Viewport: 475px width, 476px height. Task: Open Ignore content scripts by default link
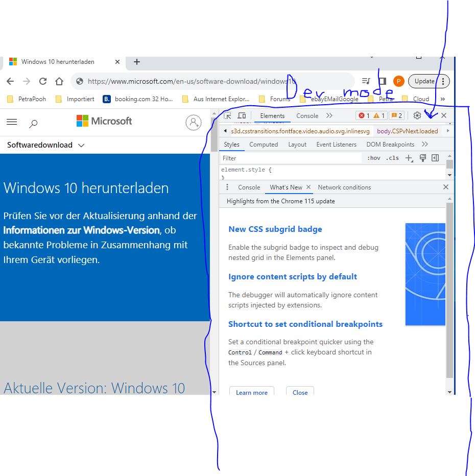click(293, 276)
